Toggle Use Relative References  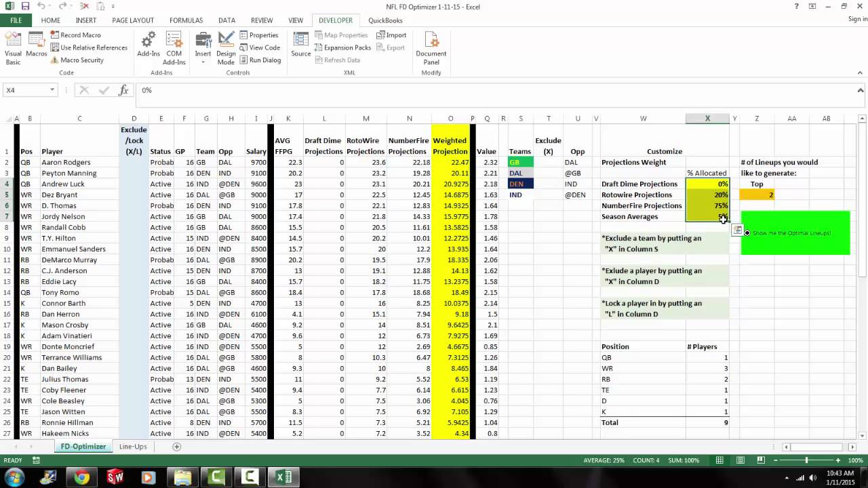89,47
